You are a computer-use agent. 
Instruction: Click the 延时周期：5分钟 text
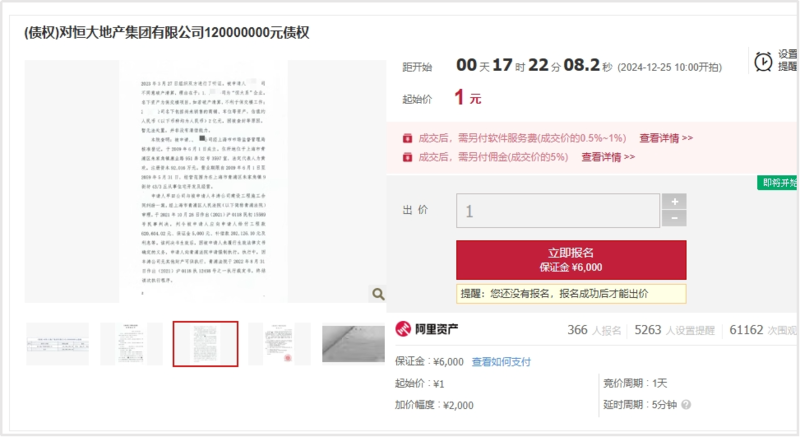pos(640,404)
